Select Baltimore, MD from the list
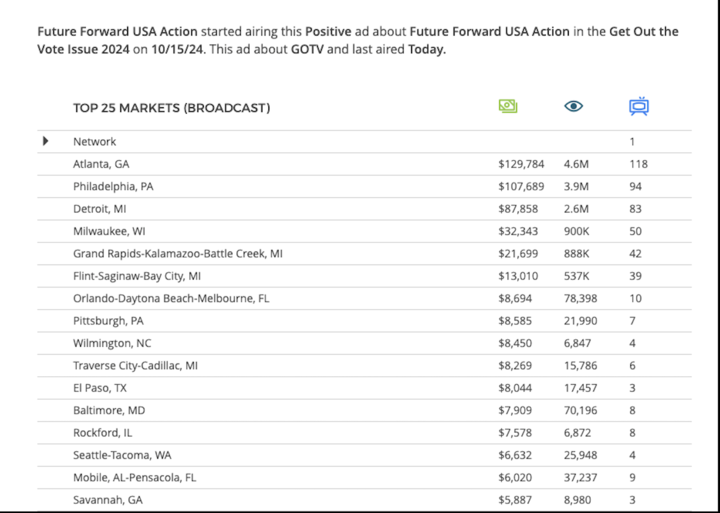Screen dimensions: 720x513 [109, 410]
